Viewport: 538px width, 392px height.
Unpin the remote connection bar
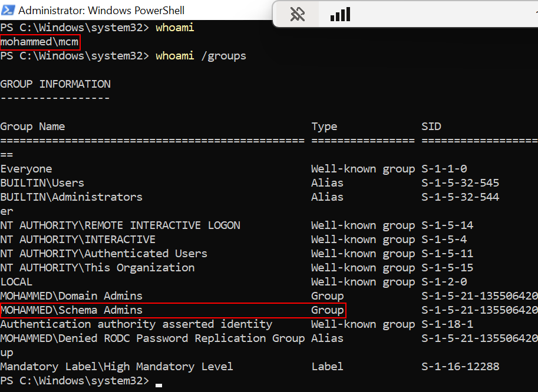298,14
